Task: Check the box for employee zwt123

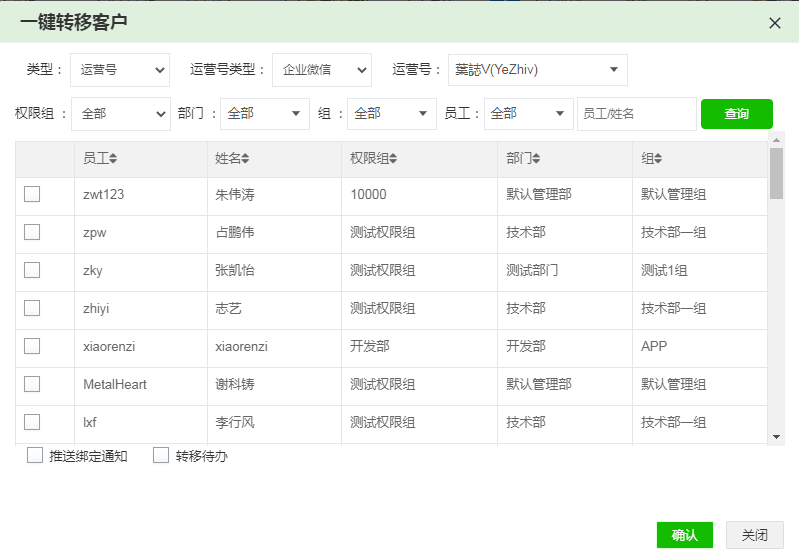Action: [32, 194]
